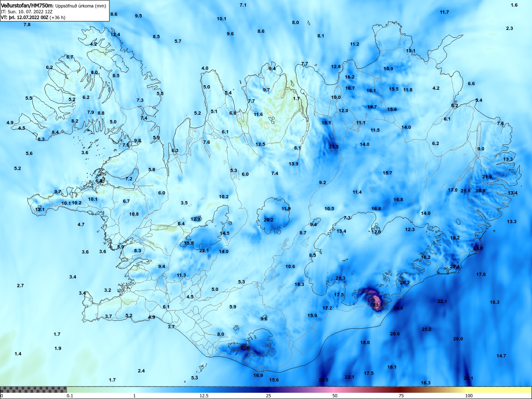Select the 26.5 value at the bottom
532x399 pixels.
(323, 380)
